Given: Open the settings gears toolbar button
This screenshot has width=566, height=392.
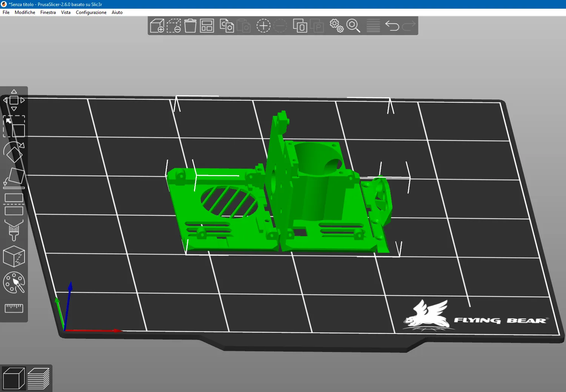Looking at the screenshot, I should coord(337,26).
